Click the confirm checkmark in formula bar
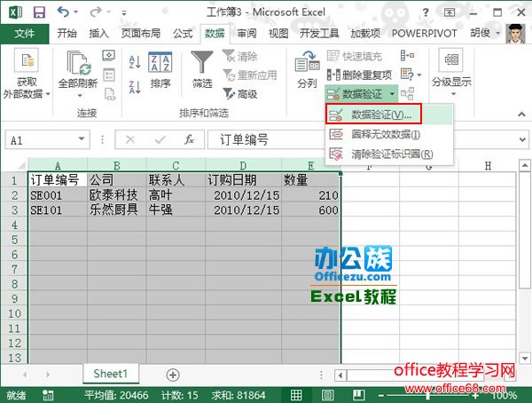532x403 pixels. (160, 139)
